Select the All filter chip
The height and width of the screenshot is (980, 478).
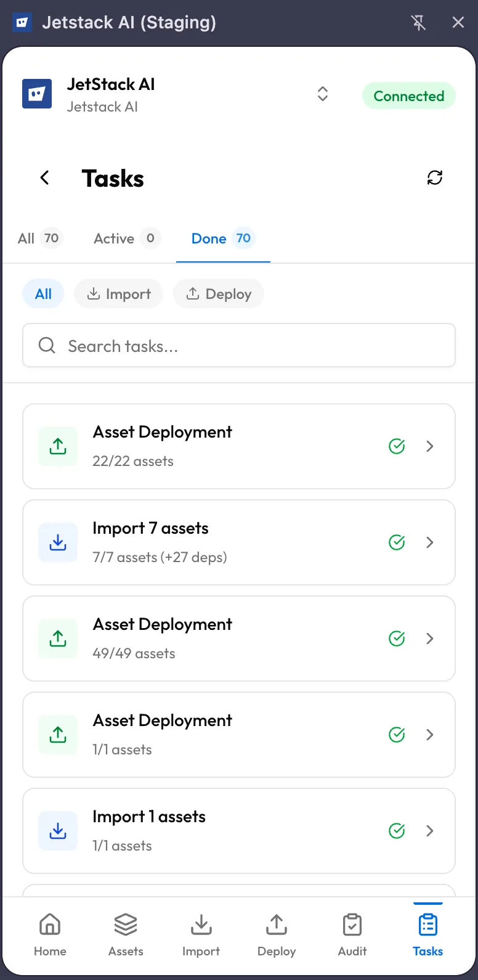(x=43, y=294)
